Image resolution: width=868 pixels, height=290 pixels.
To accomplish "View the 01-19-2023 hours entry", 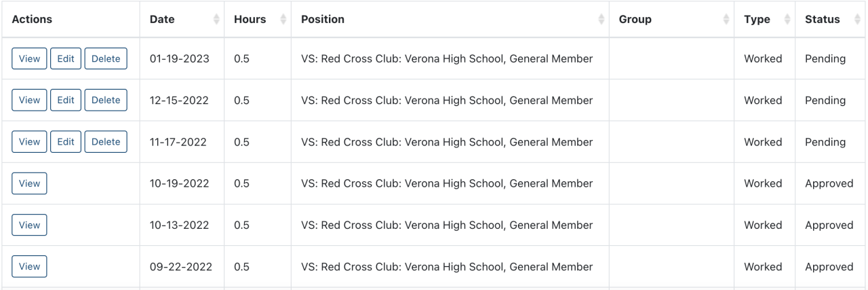I will [x=29, y=58].
